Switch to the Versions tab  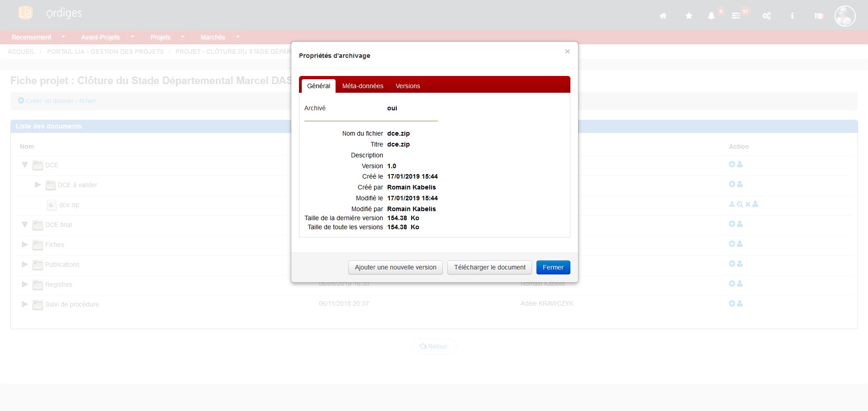pos(408,86)
